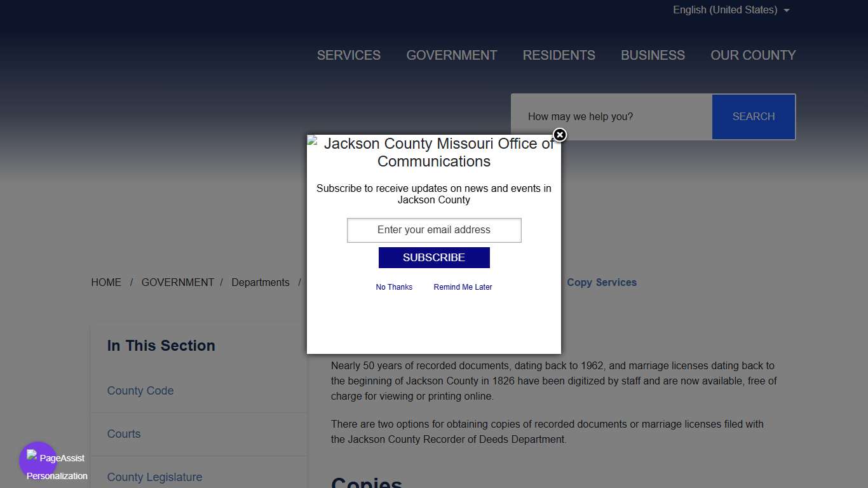Select the Remind Me Later link
This screenshot has height=488, width=868.
pyautogui.click(x=463, y=287)
